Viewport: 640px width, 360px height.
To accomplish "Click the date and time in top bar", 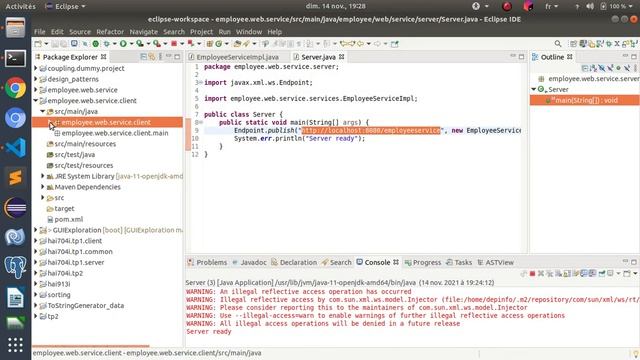I will click(x=336, y=6).
